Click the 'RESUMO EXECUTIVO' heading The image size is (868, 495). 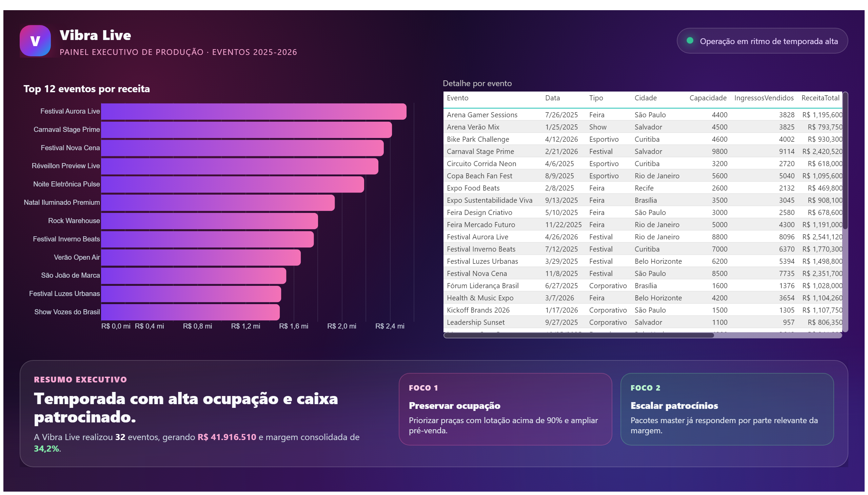click(x=80, y=380)
